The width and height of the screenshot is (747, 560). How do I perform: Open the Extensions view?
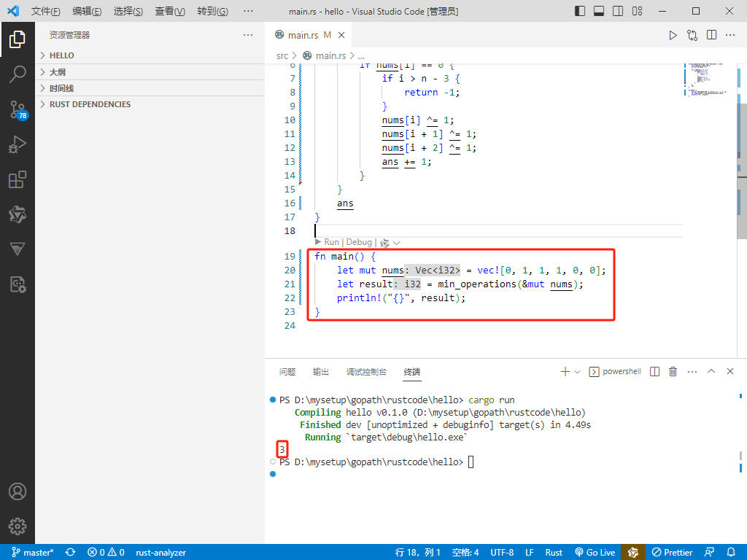coord(18,179)
